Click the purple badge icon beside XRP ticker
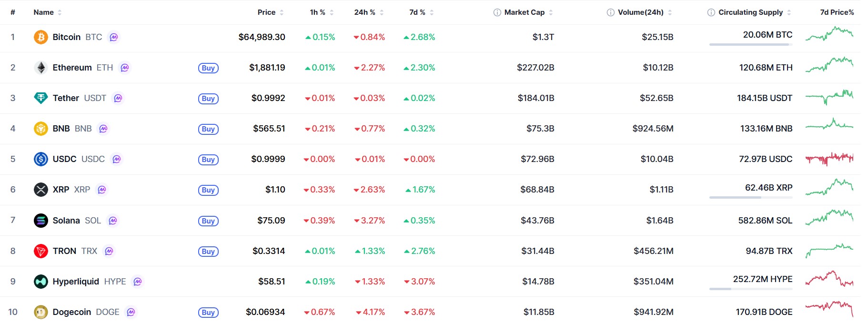Image resolution: width=868 pixels, height=324 pixels. [102, 190]
